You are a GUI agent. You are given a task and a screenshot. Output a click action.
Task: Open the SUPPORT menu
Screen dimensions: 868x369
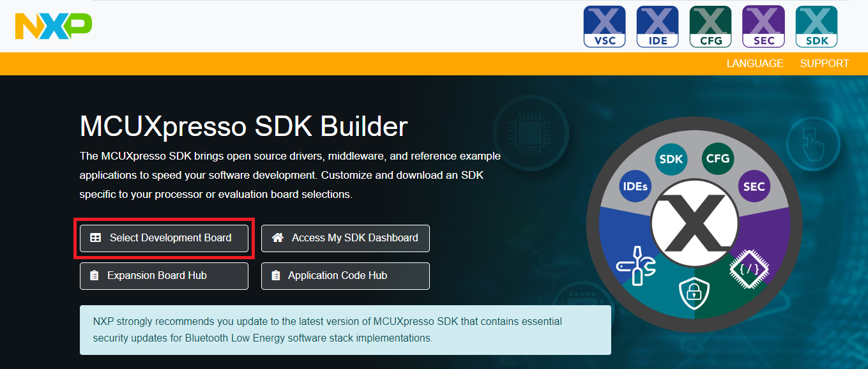point(824,64)
